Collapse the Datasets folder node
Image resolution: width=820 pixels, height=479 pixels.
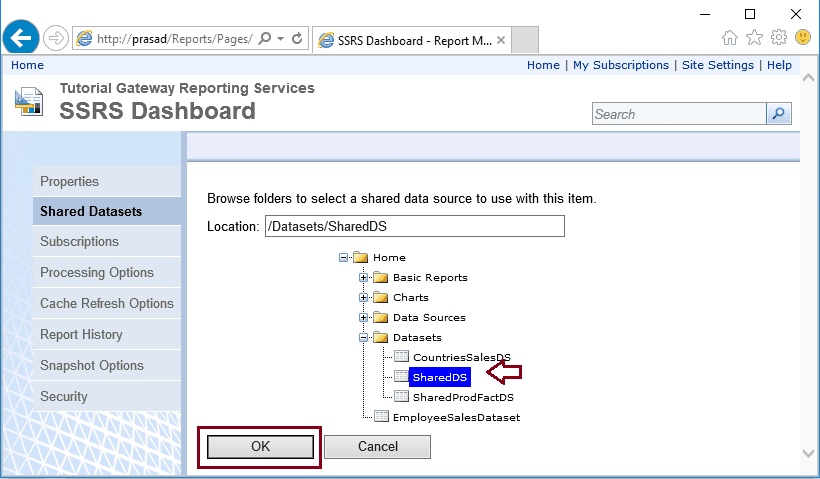(363, 338)
